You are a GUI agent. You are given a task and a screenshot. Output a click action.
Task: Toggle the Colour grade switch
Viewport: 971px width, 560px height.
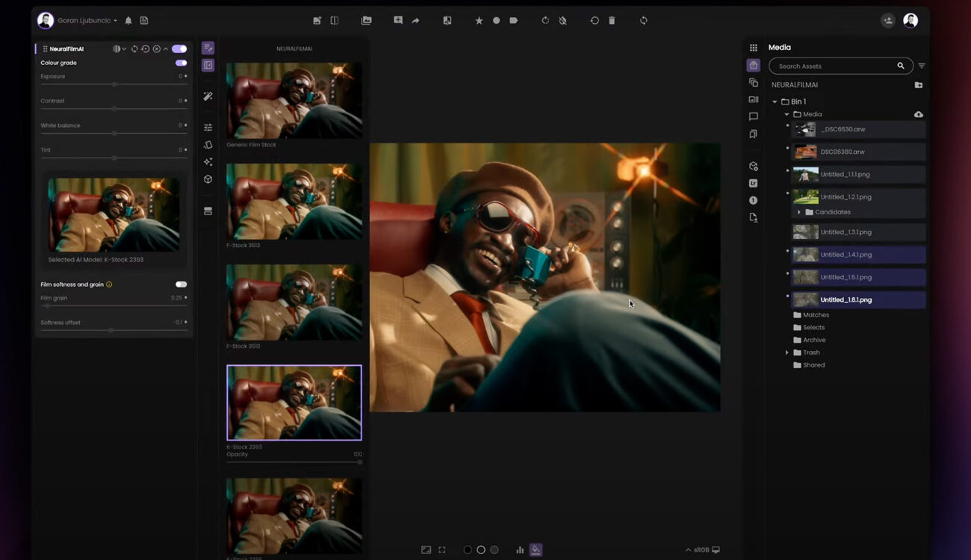coord(181,63)
